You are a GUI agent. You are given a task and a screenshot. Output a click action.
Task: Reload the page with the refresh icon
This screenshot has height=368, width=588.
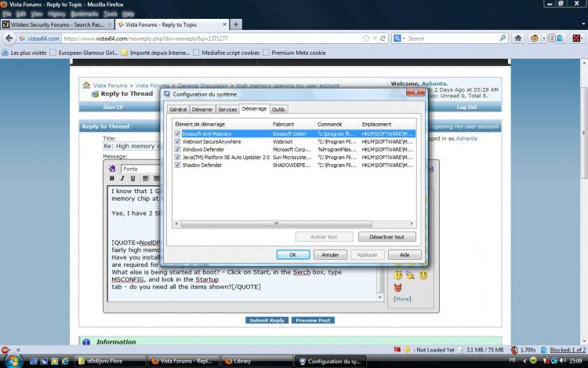click(x=383, y=38)
